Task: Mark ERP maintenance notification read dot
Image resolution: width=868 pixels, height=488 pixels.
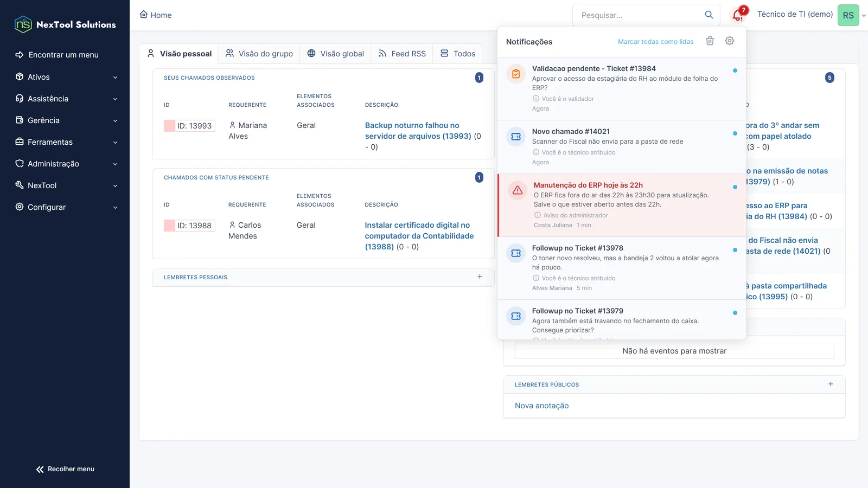Action: click(x=735, y=187)
